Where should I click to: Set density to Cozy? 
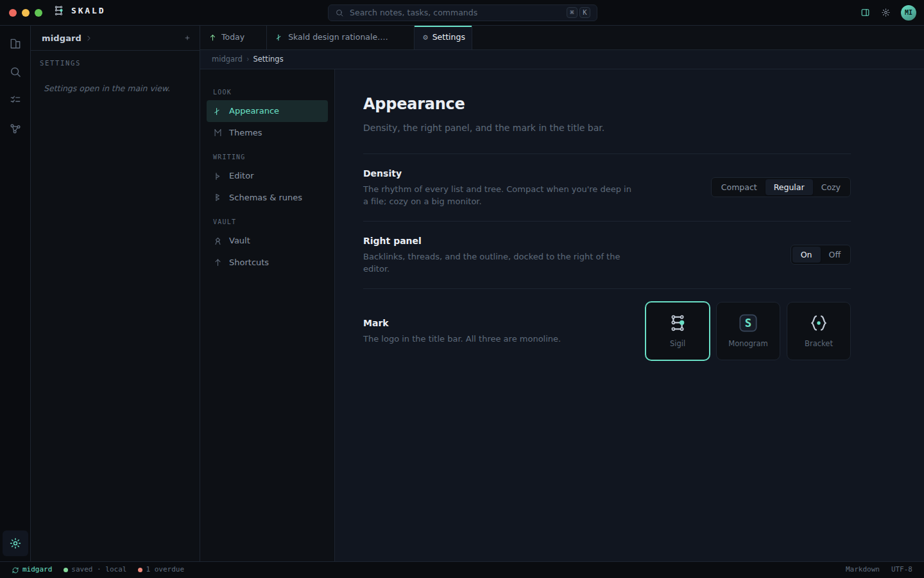[x=830, y=188]
